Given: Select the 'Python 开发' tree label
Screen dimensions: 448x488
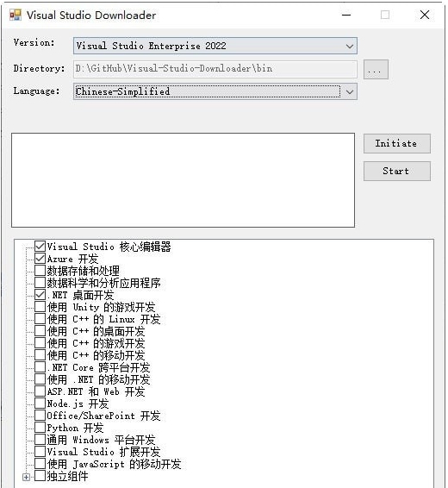Looking at the screenshot, I should [x=75, y=428].
